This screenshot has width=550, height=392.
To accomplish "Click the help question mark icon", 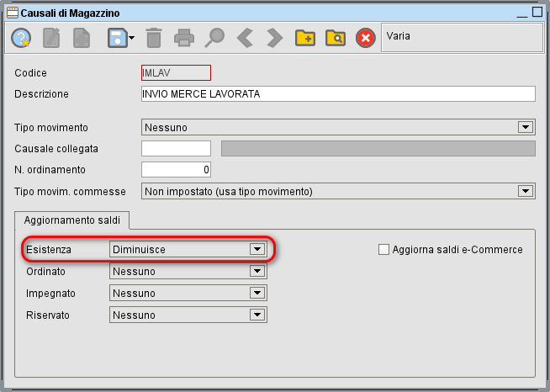I will [21, 38].
